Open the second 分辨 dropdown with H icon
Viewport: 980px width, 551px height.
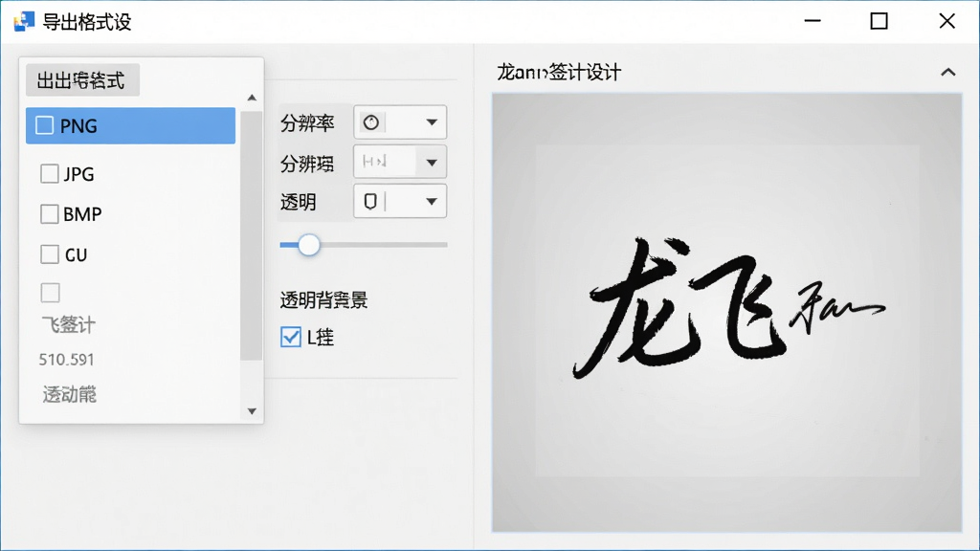point(400,163)
